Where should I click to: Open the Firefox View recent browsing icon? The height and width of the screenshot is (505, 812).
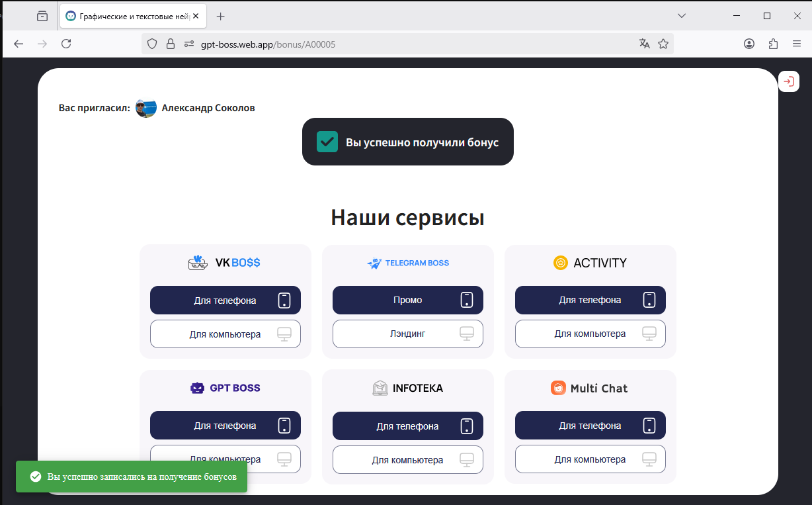point(42,16)
